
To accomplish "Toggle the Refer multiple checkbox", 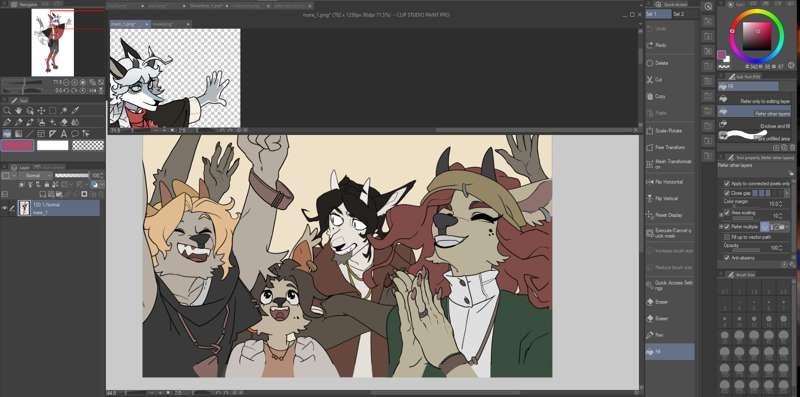I will point(727,227).
